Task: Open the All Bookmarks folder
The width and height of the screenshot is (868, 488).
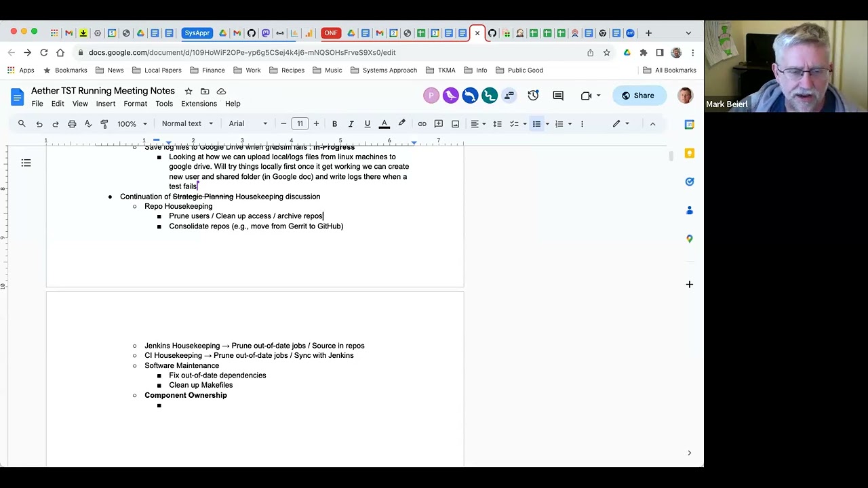Action: click(x=669, y=70)
